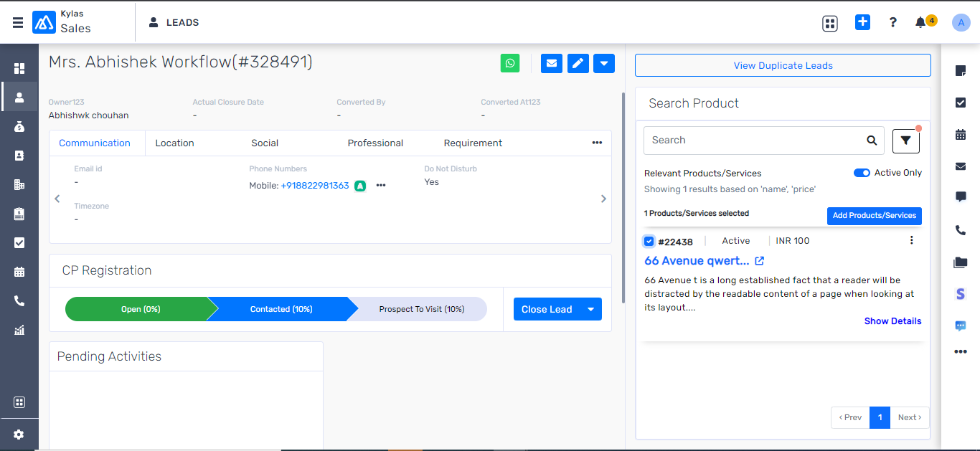Viewport: 980px width, 451px height.
Task: Expand the Close Lead dropdown arrow
Action: coord(590,308)
